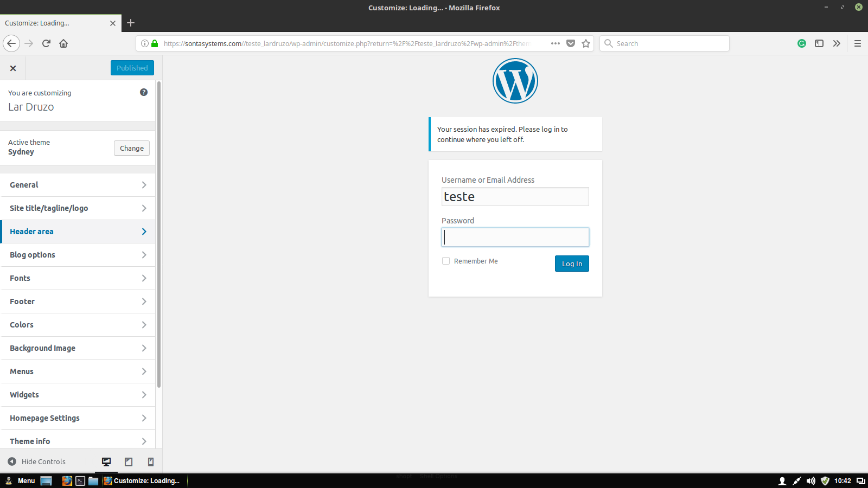Expand the Blog options section
The image size is (868, 488).
tap(78, 255)
